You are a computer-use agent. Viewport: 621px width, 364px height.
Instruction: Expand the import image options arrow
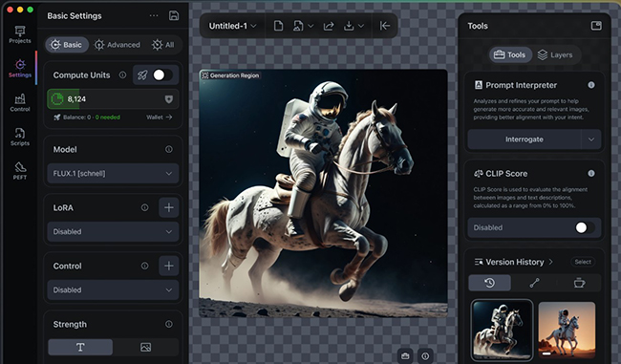click(x=310, y=26)
